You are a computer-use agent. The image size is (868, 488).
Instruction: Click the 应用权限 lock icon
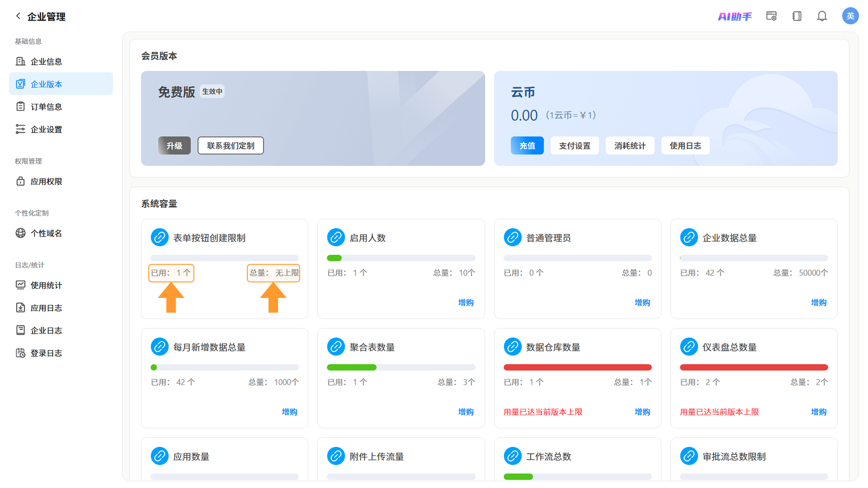(21, 181)
